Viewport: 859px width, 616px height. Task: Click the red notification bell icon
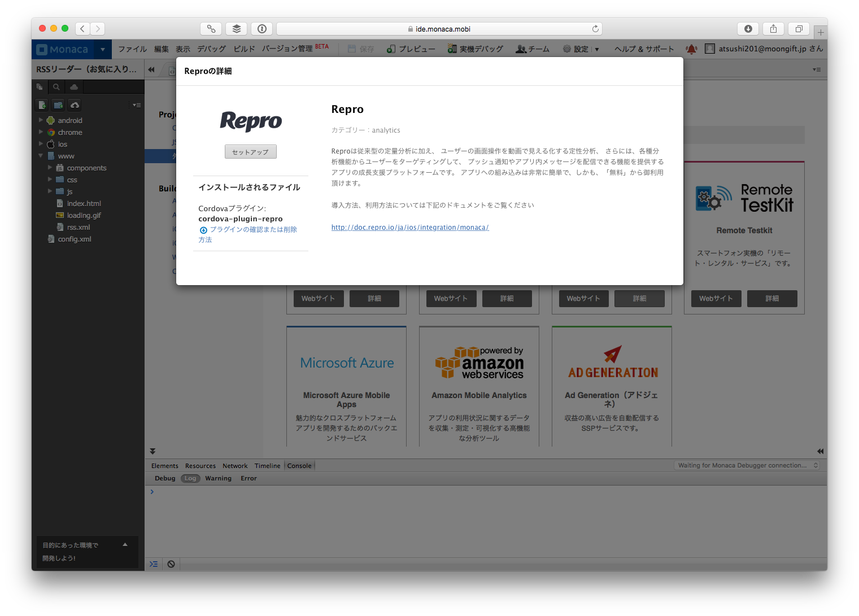pyautogui.click(x=691, y=49)
